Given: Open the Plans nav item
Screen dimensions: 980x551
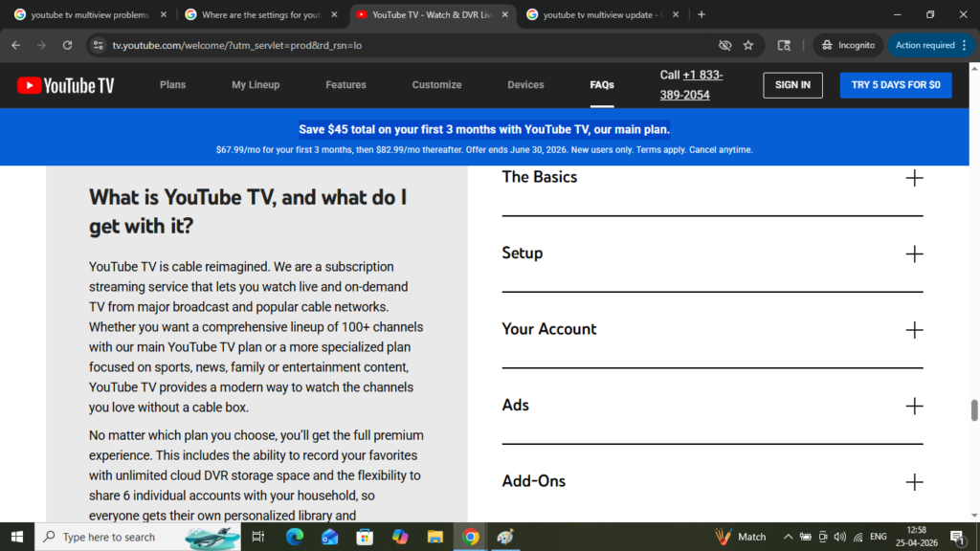Looking at the screenshot, I should [x=172, y=85].
